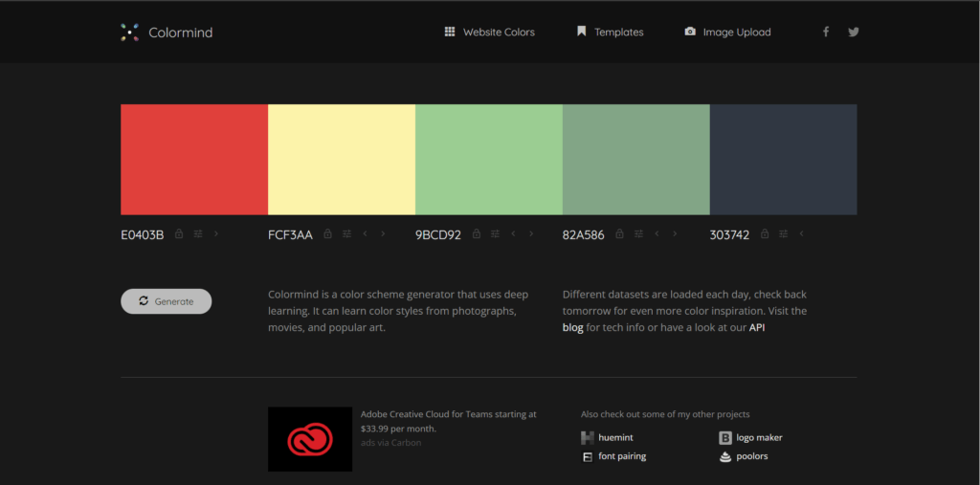Open adjust sliders for color E0403B

tap(198, 233)
